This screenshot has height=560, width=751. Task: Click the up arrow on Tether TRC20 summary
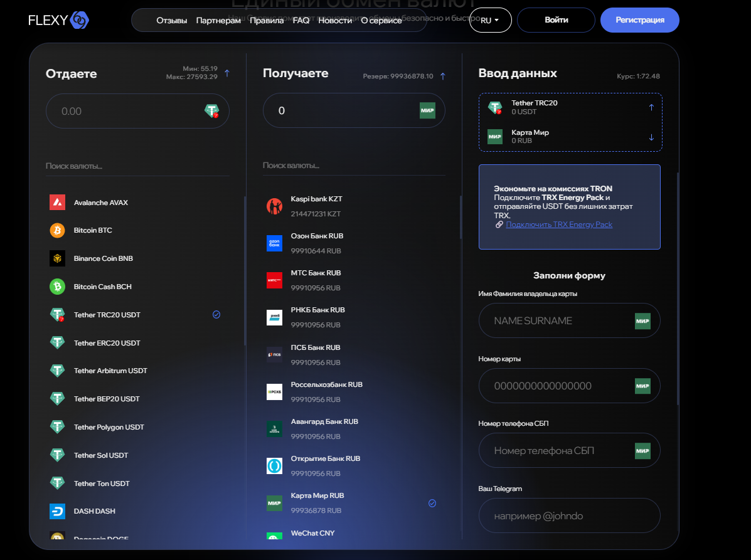pos(651,107)
